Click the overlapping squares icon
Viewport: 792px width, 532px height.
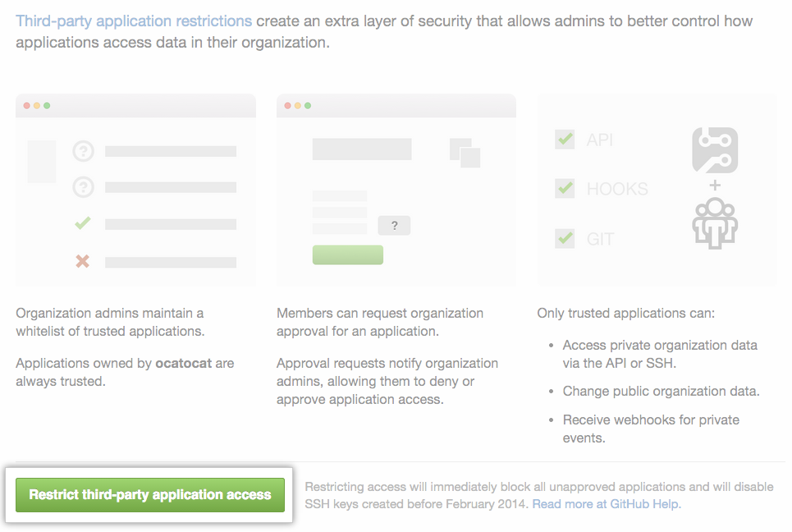pos(465,152)
